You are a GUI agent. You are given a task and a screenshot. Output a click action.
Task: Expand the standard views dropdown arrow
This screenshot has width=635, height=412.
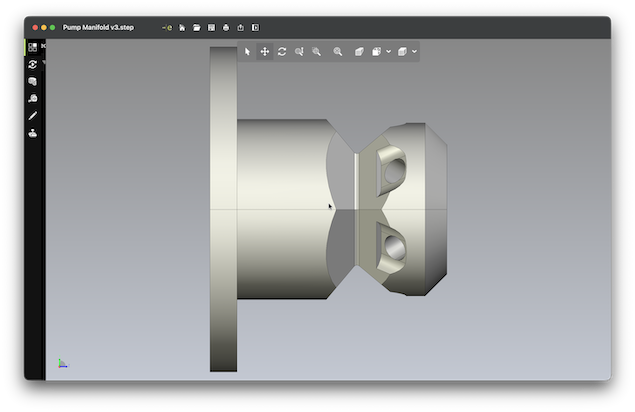coord(388,51)
